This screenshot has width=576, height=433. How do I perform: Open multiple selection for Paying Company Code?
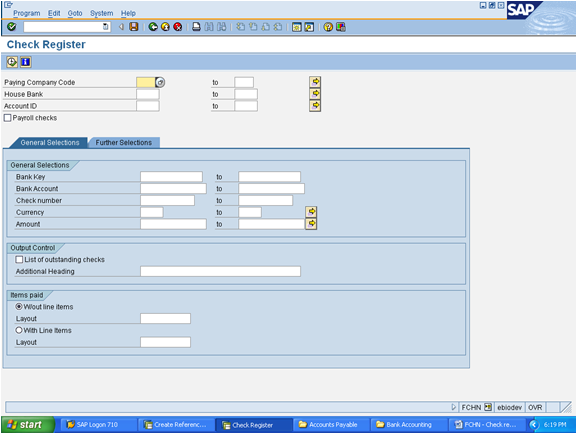point(315,82)
